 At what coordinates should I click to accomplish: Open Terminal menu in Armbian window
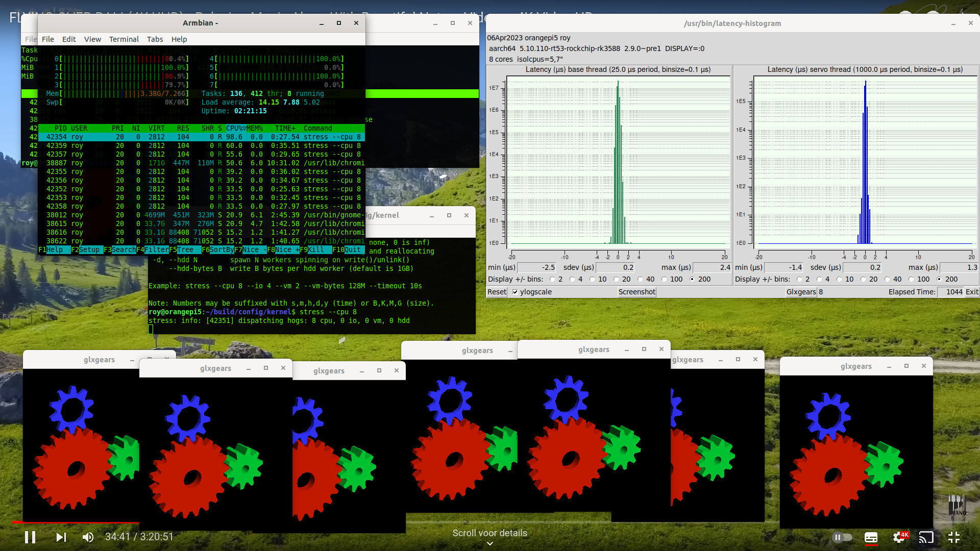pos(124,39)
